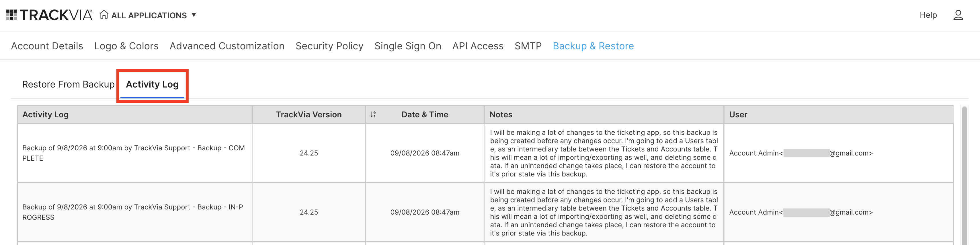The width and height of the screenshot is (980, 245).
Task: Click the home icon beside All Applications
Action: tap(104, 15)
